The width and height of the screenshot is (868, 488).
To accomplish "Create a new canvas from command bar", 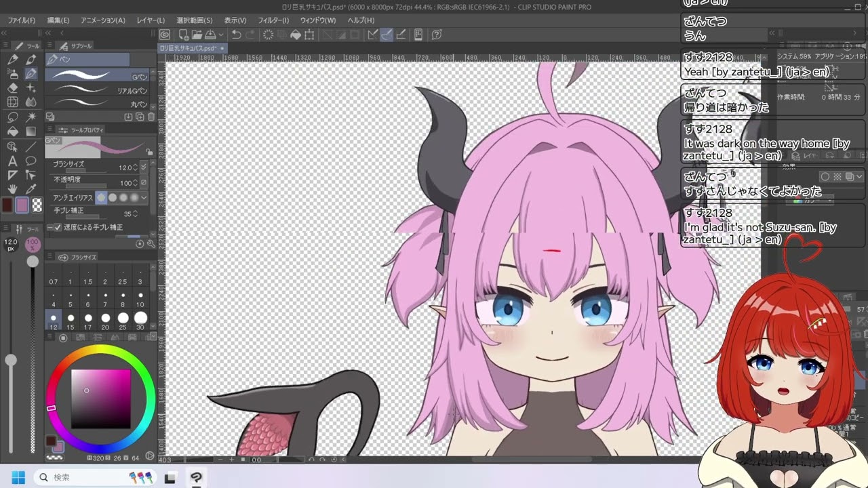I will pyautogui.click(x=183, y=35).
